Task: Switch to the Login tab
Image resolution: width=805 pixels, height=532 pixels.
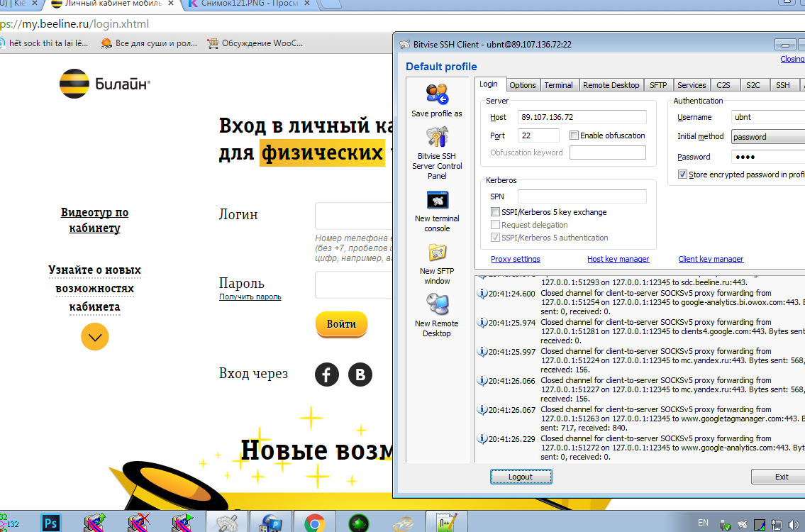Action: [x=489, y=84]
